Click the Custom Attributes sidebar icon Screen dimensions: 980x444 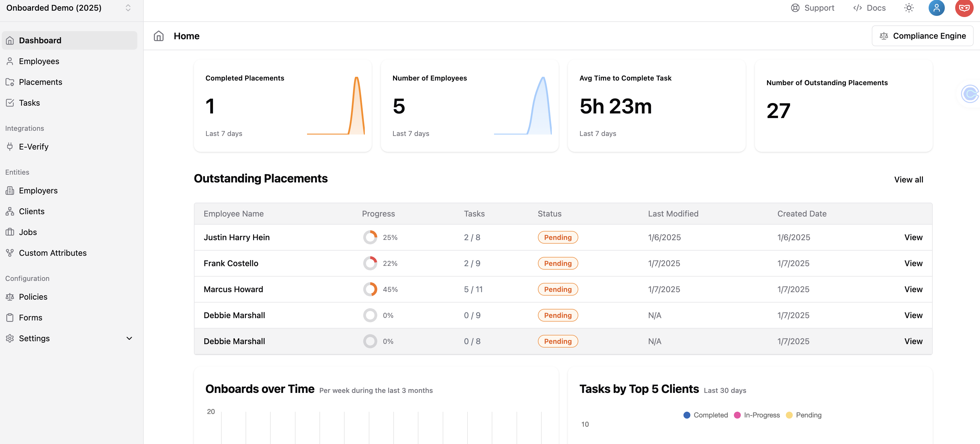click(x=10, y=253)
